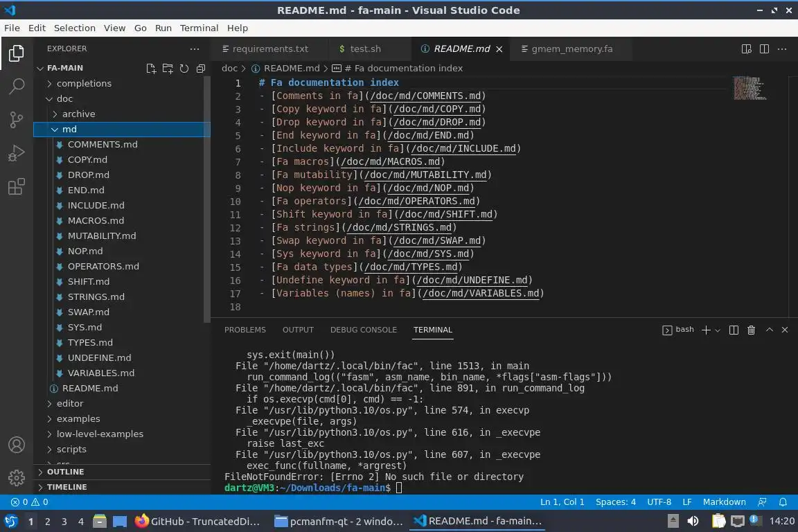Open the Search view in activity bar
798x532 pixels.
click(17, 87)
